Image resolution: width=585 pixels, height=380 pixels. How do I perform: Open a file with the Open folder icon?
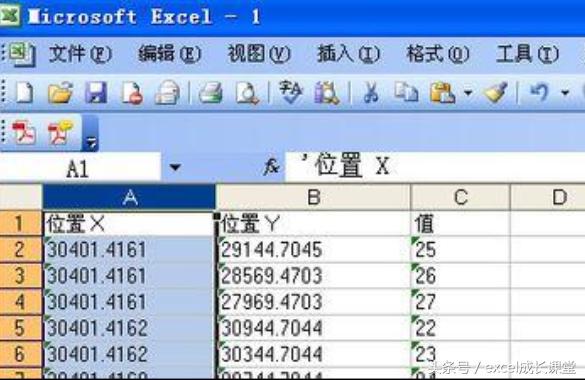60,92
